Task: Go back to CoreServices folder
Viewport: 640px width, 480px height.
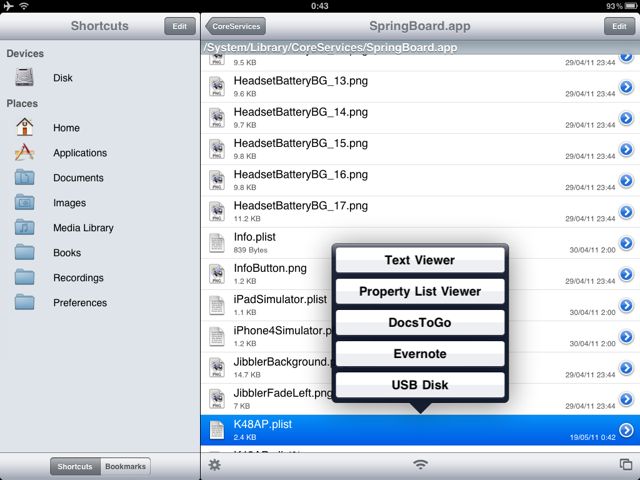Action: pyautogui.click(x=236, y=26)
